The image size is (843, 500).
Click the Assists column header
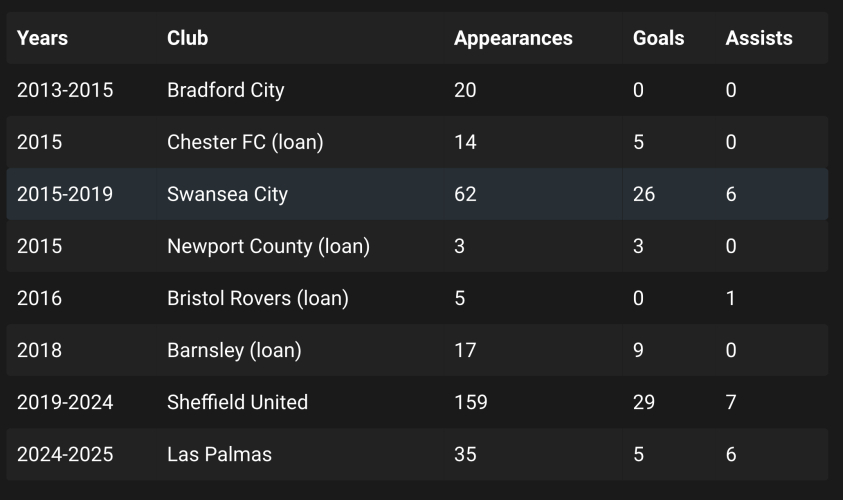tap(758, 38)
